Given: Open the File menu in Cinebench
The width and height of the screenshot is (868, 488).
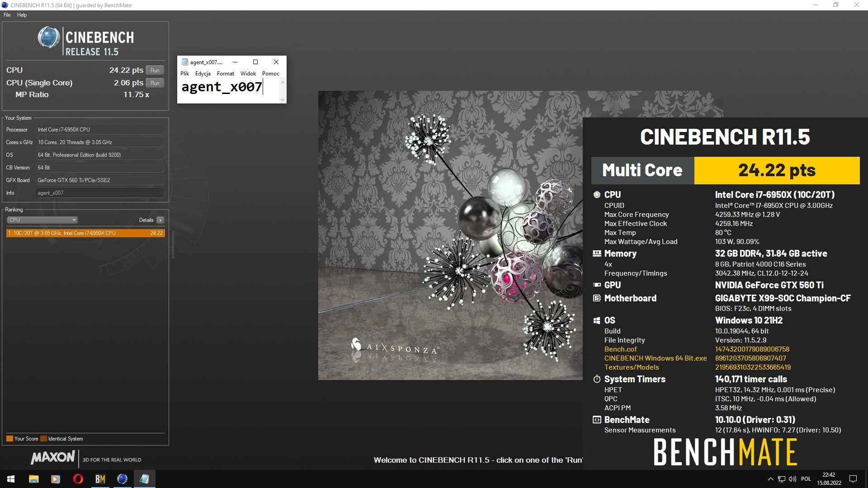Looking at the screenshot, I should 7,15.
